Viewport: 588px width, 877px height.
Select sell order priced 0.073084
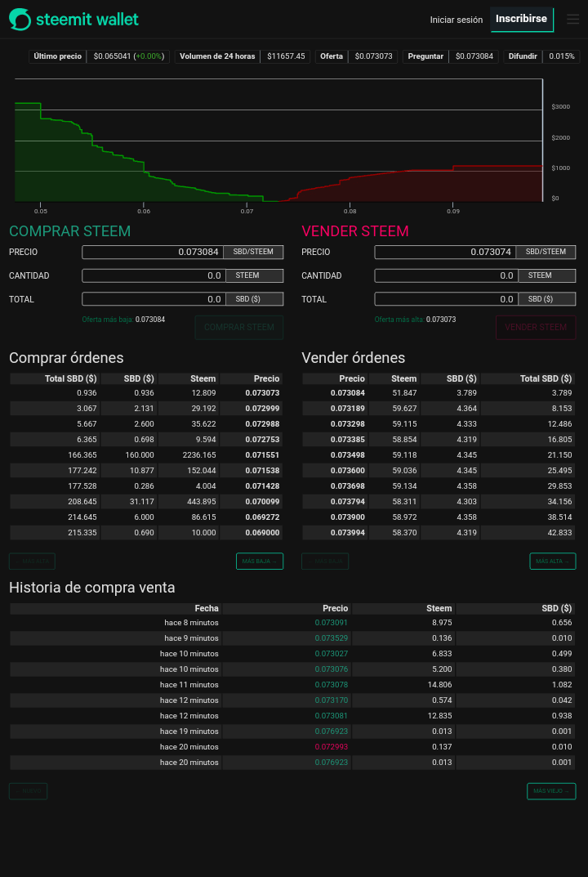[x=439, y=393]
